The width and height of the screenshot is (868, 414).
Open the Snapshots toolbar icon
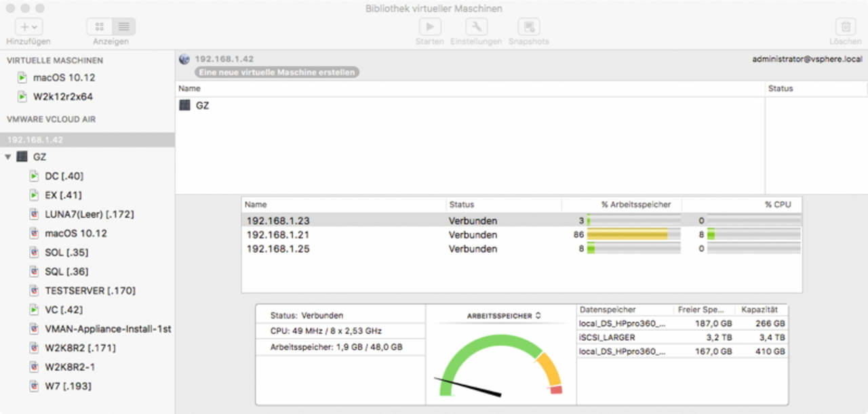pyautogui.click(x=529, y=27)
